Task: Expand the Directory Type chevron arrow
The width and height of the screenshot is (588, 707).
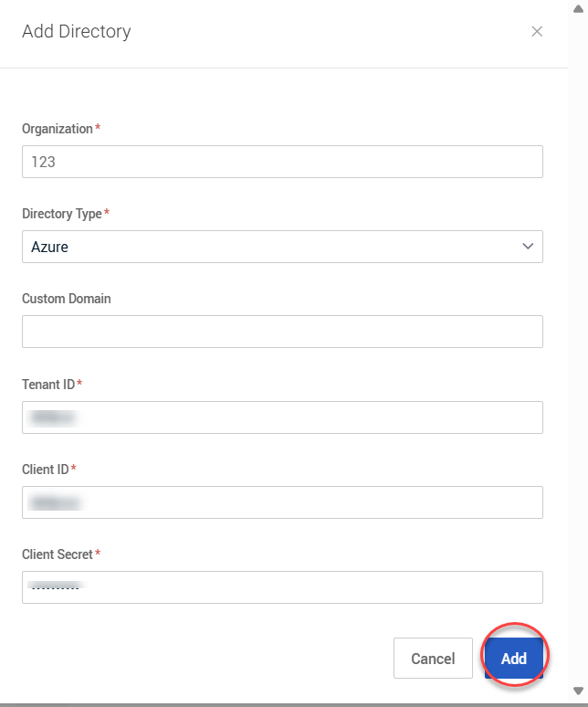Action: 528,247
